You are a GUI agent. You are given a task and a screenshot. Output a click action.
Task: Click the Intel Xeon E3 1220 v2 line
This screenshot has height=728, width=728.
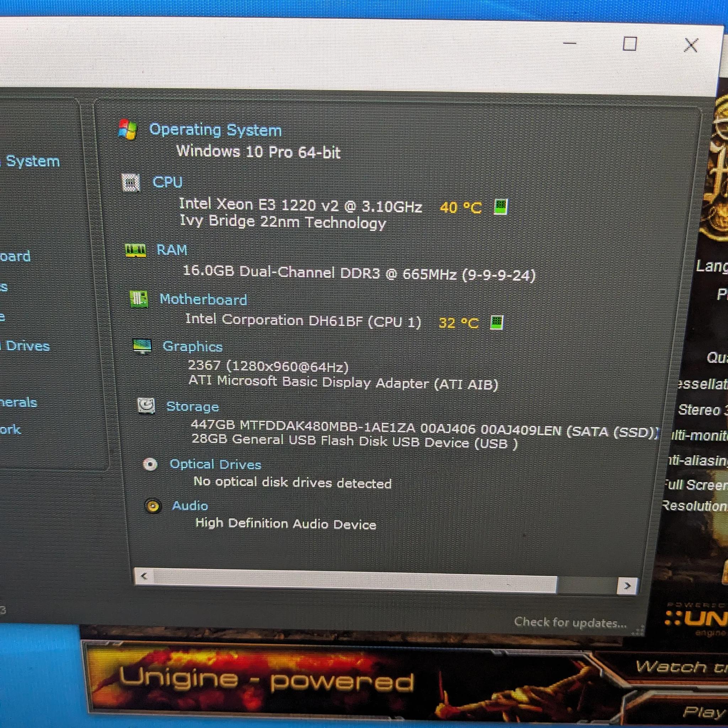300,205
